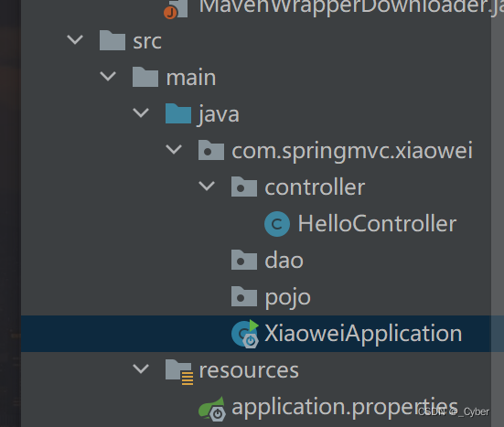Collapse the main folder chevron
This screenshot has height=427, width=504.
pos(108,77)
